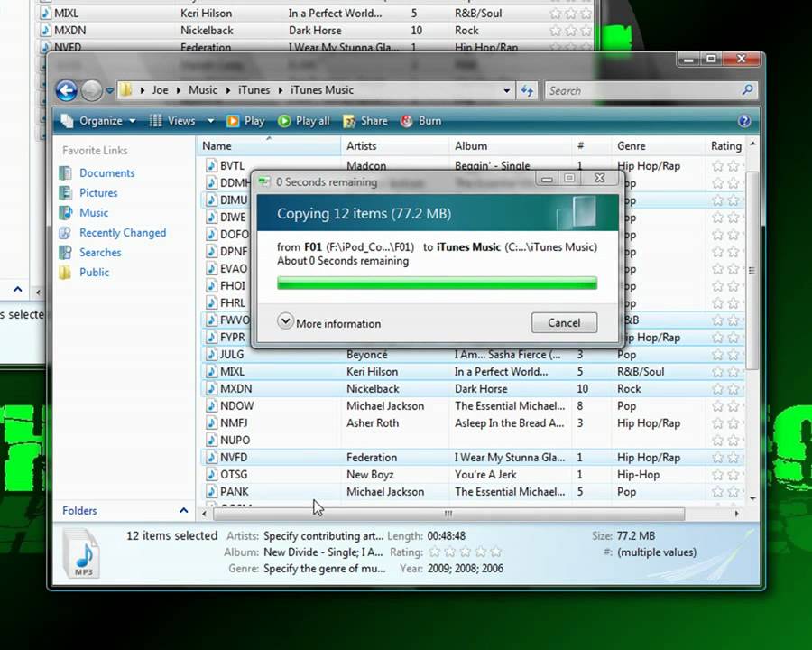Select MXDN row in the background window

[316, 31]
